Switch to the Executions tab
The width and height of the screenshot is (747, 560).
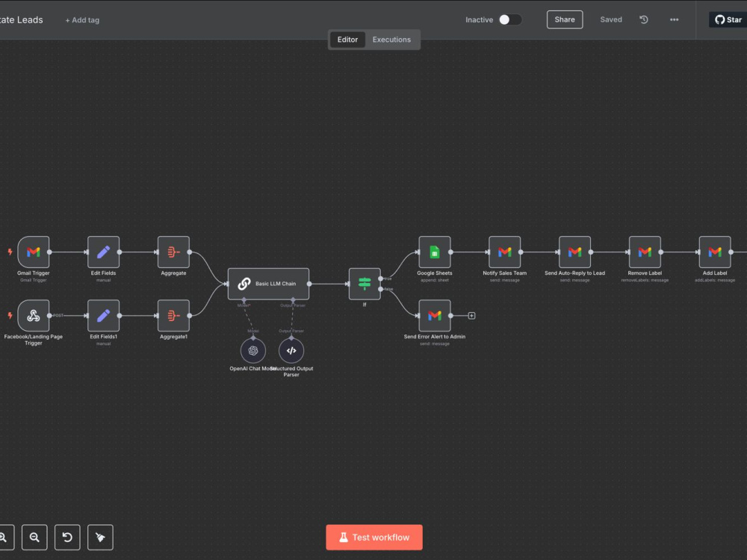[x=391, y=40]
